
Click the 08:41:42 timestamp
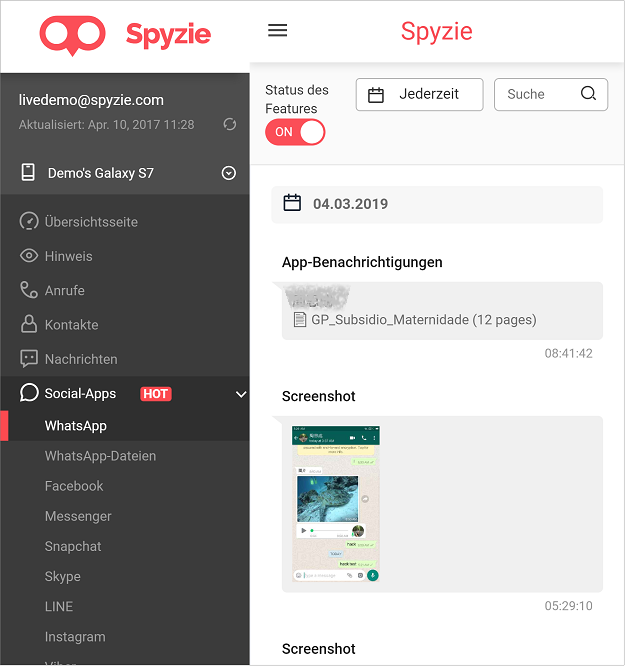click(568, 353)
